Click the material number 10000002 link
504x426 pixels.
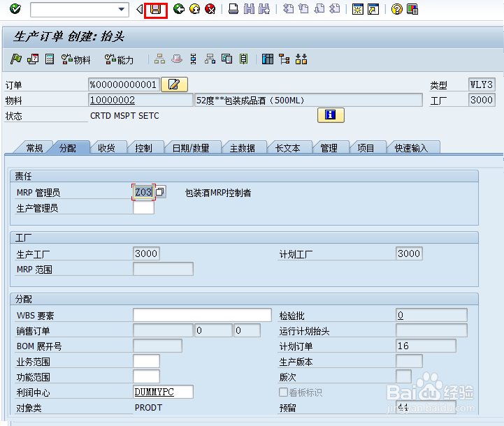click(112, 100)
